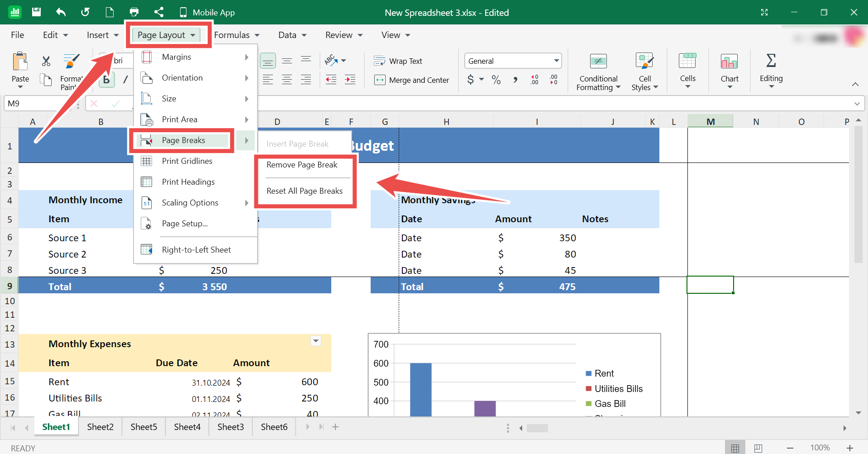This screenshot has height=454, width=868.
Task: Click the New document icon
Action: (x=110, y=12)
